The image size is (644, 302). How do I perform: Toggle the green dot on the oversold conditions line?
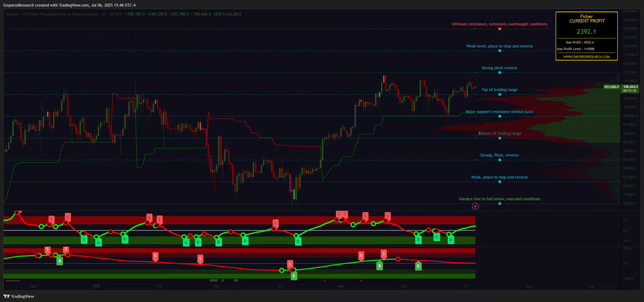500,203
